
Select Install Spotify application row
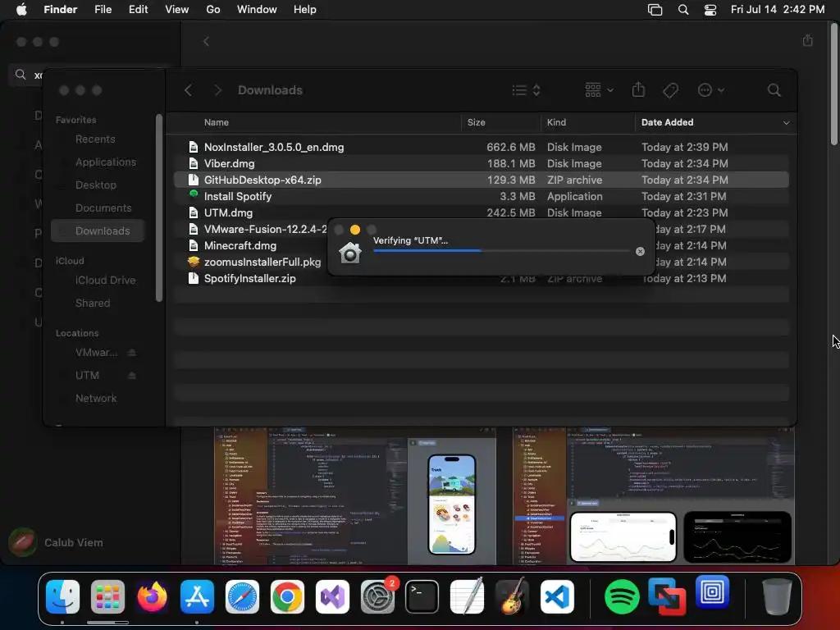[481, 197]
